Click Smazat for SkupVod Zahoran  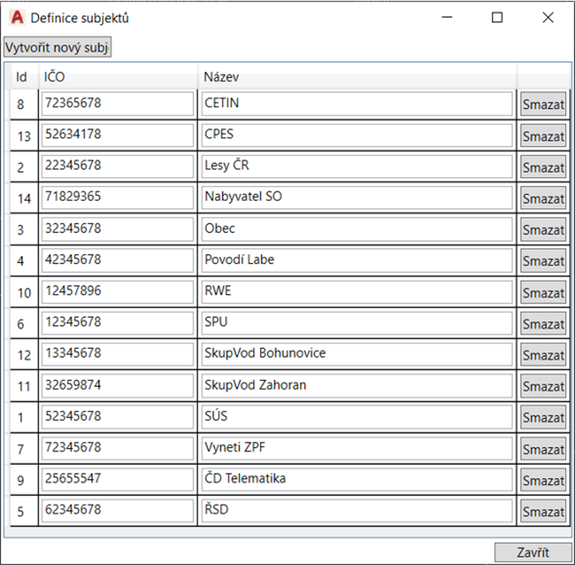[x=543, y=386]
